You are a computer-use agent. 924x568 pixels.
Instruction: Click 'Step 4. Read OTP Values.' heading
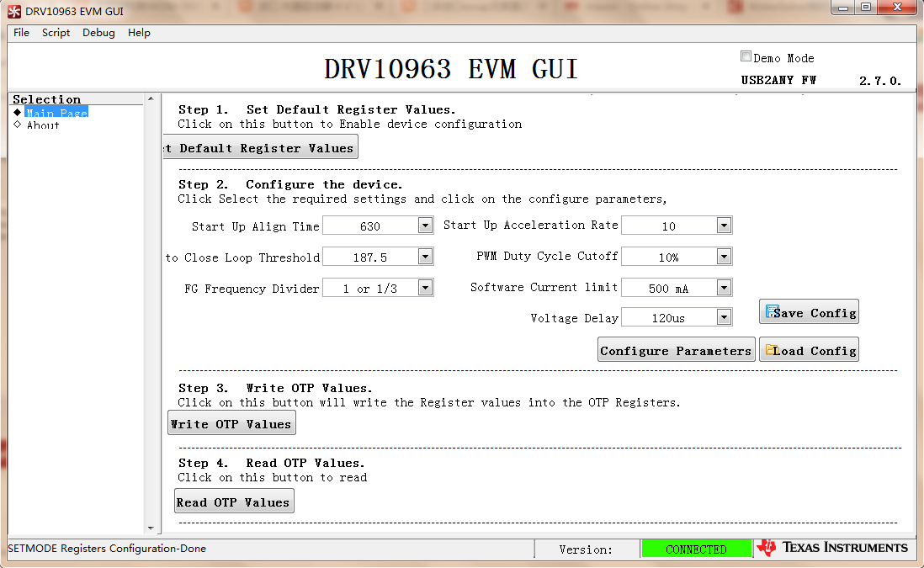271,463
